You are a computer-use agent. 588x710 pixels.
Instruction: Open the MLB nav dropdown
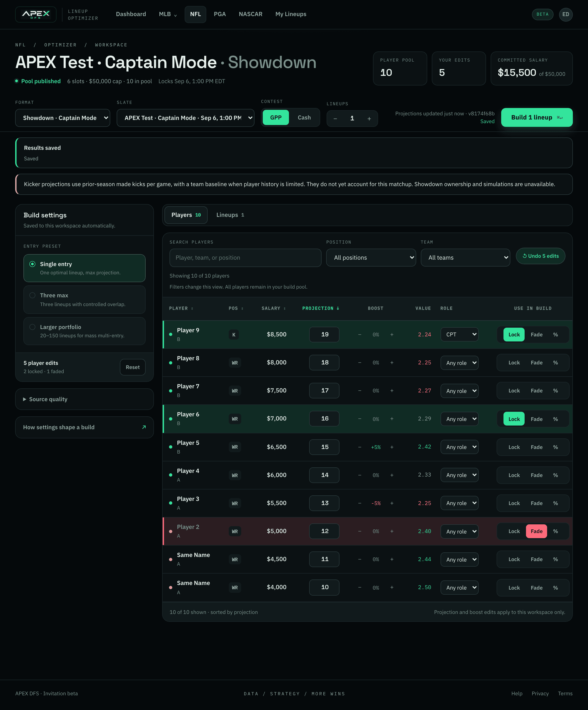[168, 14]
